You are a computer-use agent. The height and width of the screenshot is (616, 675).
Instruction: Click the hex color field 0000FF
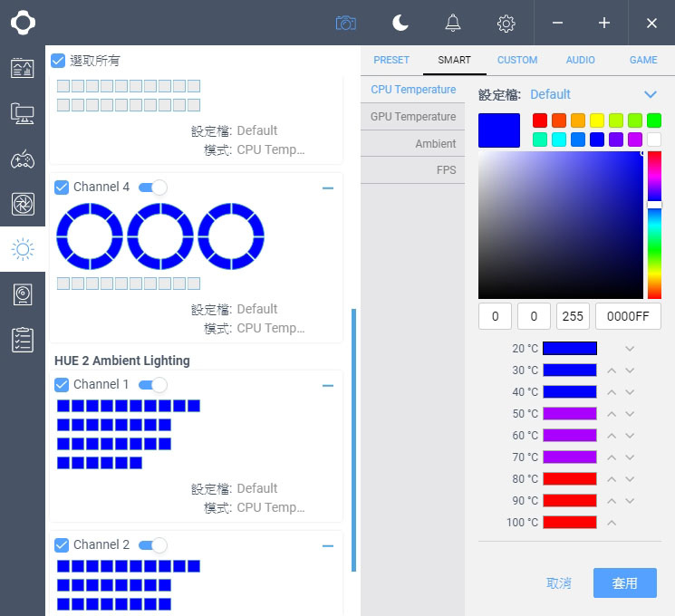pos(628,316)
